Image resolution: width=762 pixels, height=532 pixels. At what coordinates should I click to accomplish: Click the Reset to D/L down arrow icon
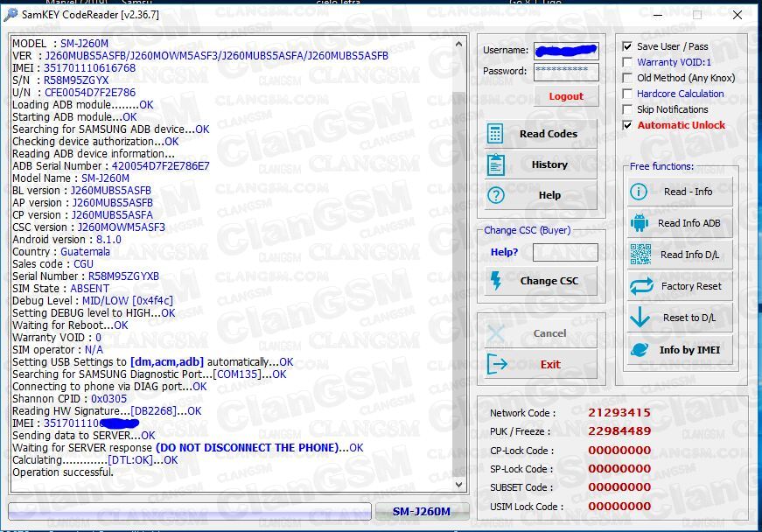tap(640, 318)
